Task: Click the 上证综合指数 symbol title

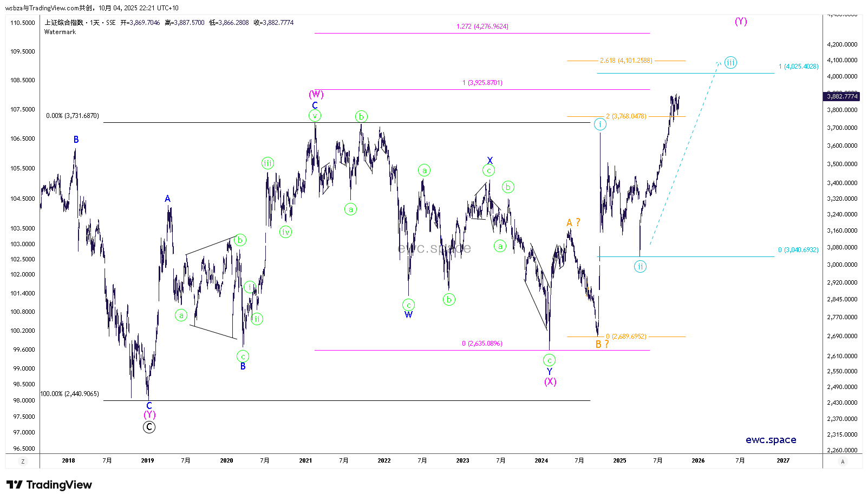Action: (64, 23)
